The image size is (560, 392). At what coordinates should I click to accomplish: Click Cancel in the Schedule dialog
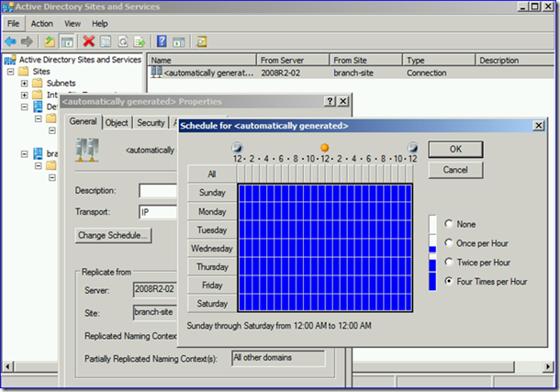point(455,170)
